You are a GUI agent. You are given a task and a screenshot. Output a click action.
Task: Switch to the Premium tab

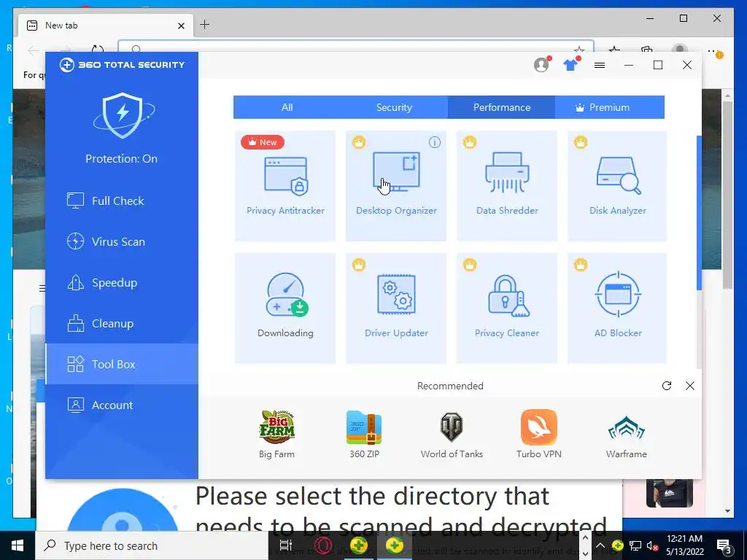(609, 107)
